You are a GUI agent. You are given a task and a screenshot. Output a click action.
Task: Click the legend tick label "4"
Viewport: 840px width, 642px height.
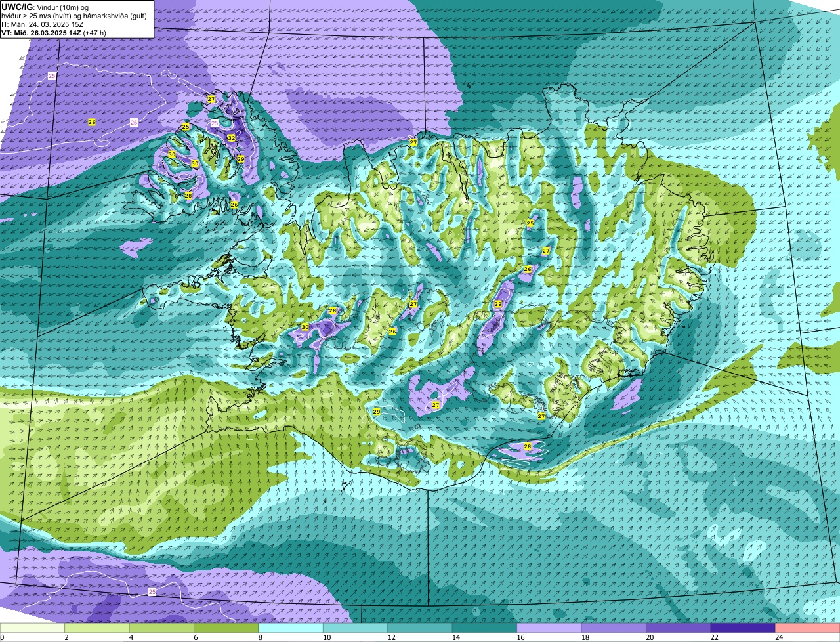click(131, 637)
